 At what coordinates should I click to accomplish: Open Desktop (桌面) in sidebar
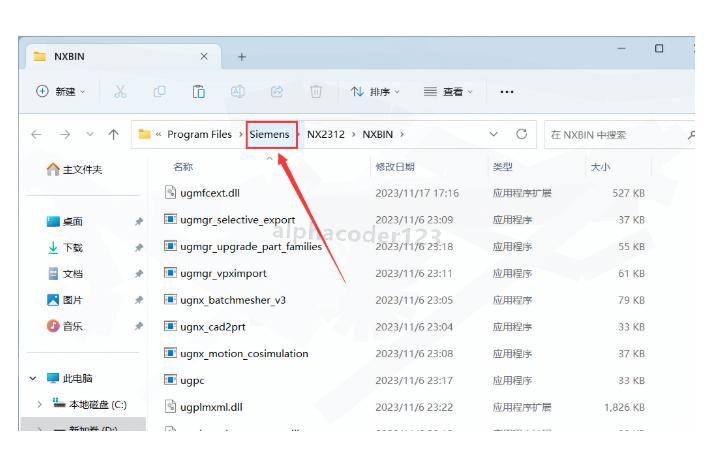(65, 221)
